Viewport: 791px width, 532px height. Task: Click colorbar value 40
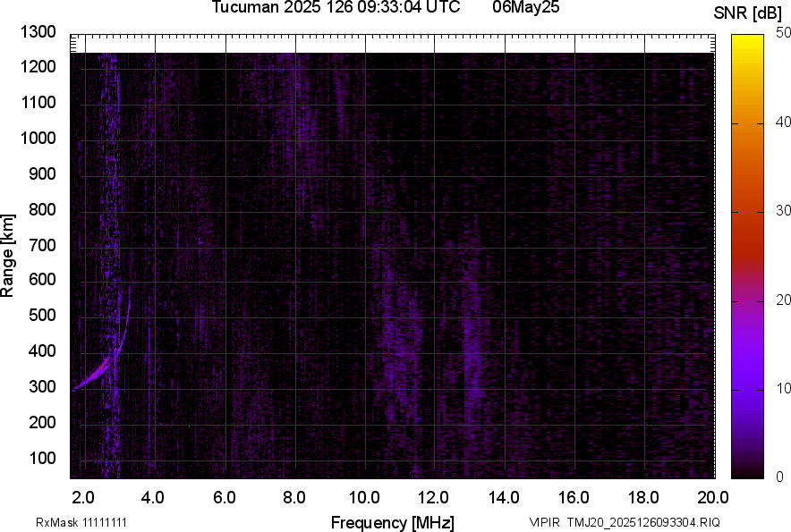coord(783,122)
